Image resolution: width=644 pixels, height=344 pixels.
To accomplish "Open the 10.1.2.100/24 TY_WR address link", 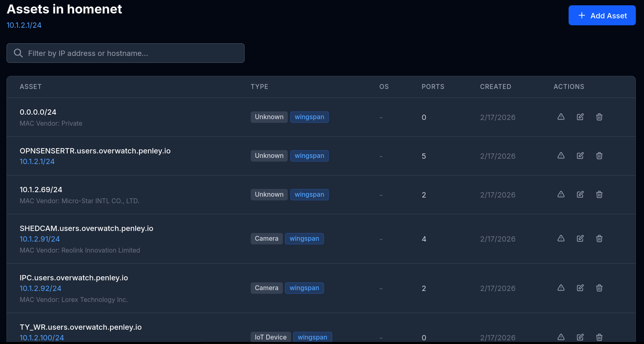I will pos(42,338).
